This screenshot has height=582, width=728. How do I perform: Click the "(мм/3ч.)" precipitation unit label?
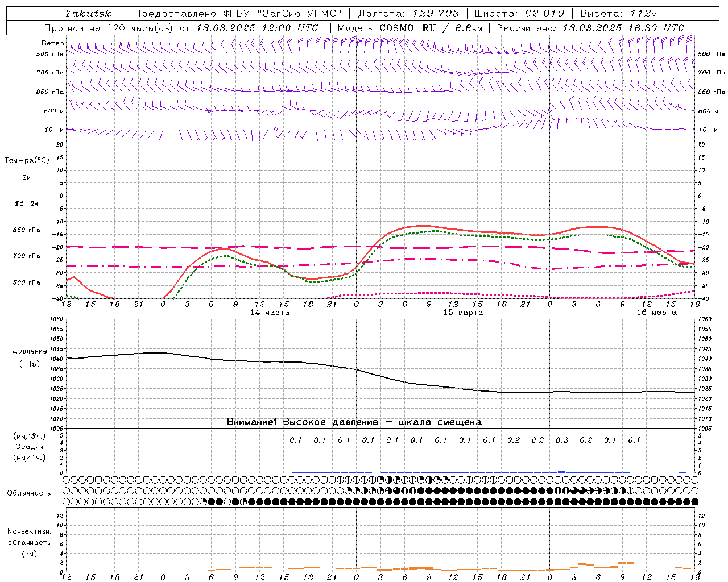[30, 436]
